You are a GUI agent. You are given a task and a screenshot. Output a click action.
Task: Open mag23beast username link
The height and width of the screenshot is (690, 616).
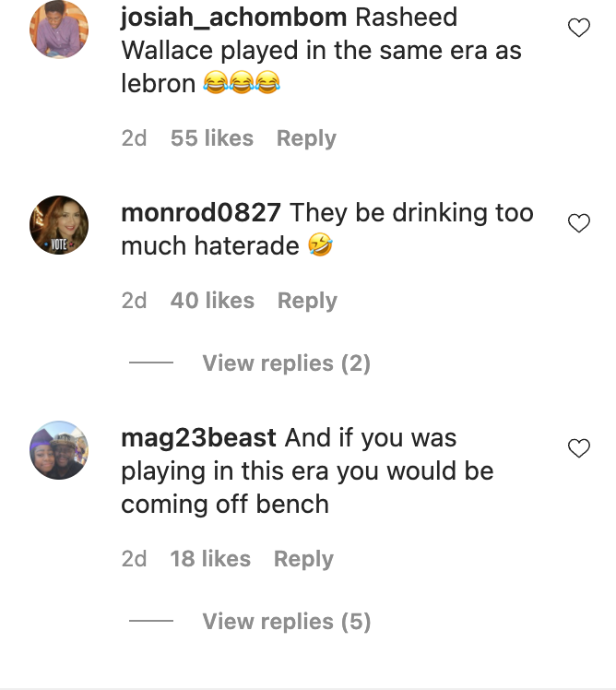click(x=198, y=438)
